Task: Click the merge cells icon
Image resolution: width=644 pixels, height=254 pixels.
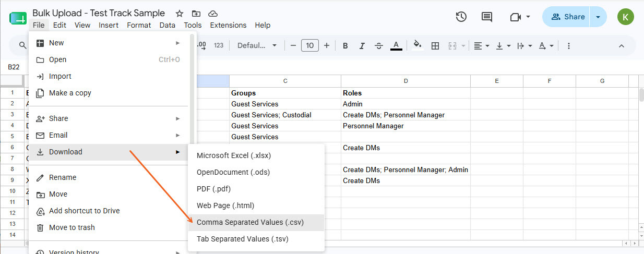Action: (452, 46)
